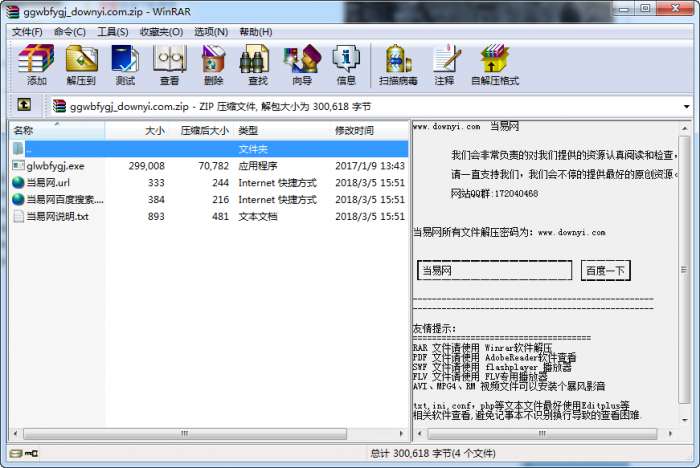This screenshot has height=468, width=700.
Task: Run the 测试 (Test) archive tool
Action: (125, 65)
